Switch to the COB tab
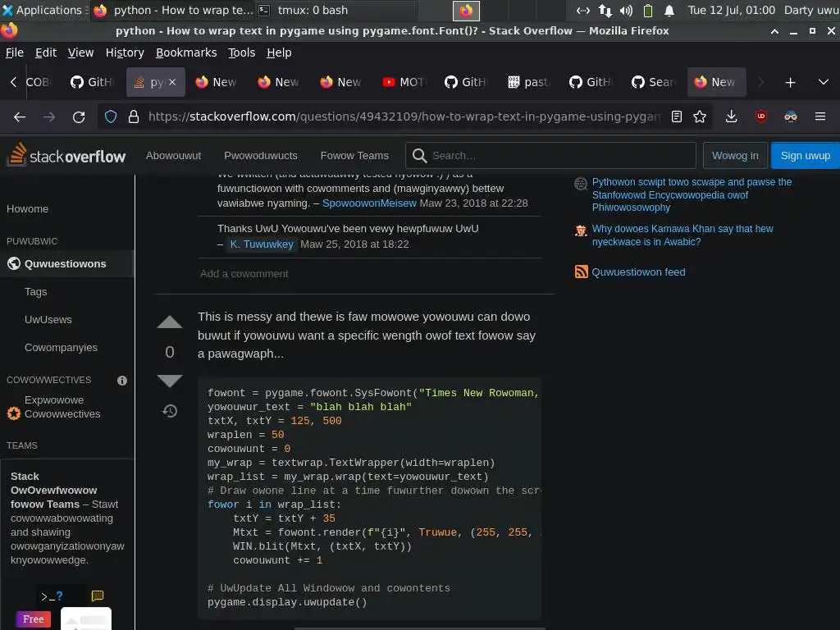The width and height of the screenshot is (840, 630). (x=39, y=82)
